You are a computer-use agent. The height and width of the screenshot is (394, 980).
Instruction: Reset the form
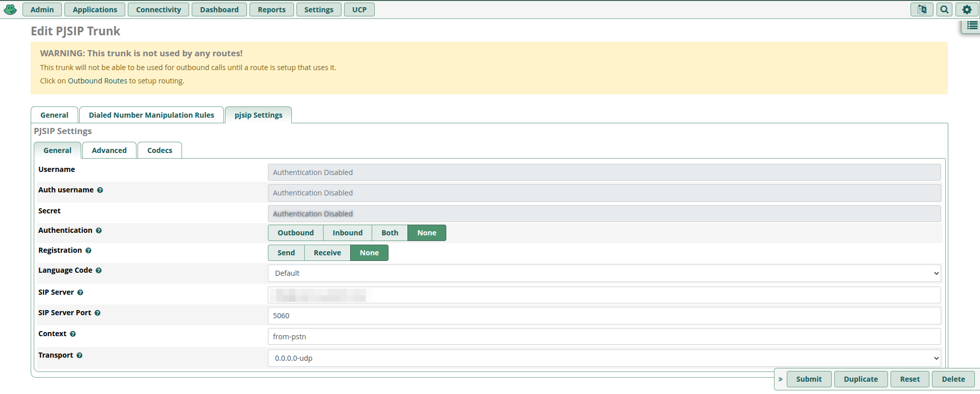910,379
